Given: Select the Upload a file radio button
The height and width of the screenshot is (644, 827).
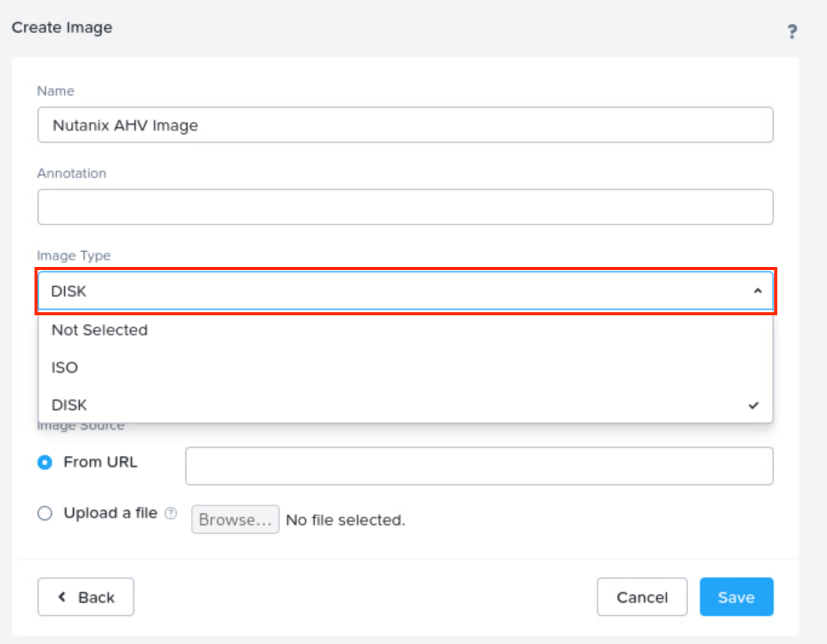Looking at the screenshot, I should (45, 513).
